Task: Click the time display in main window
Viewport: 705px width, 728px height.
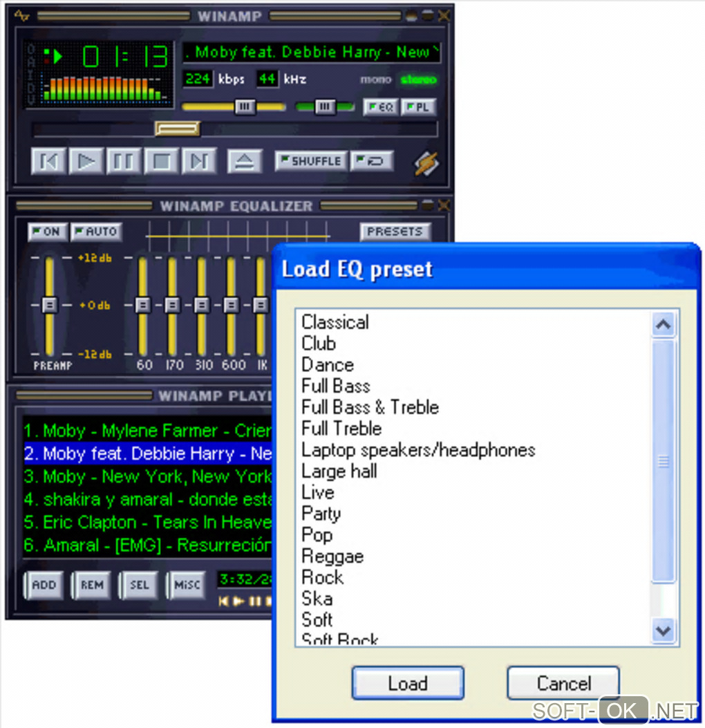Action: (x=124, y=57)
